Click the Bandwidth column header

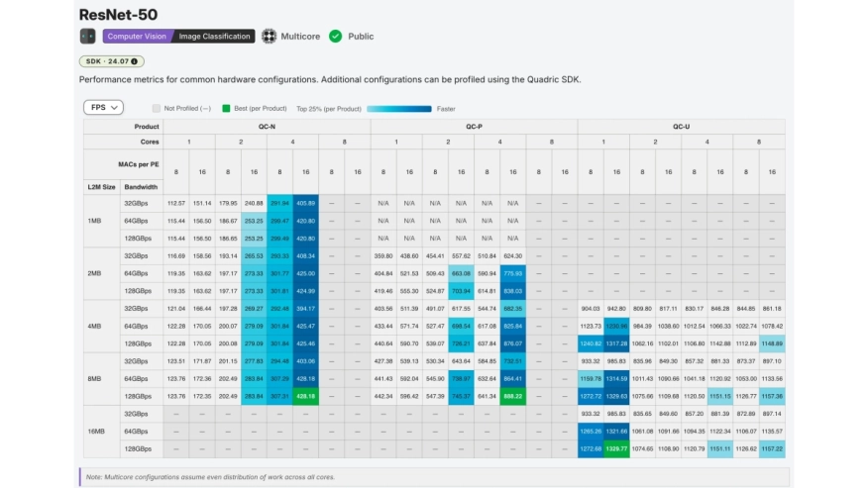(x=141, y=187)
